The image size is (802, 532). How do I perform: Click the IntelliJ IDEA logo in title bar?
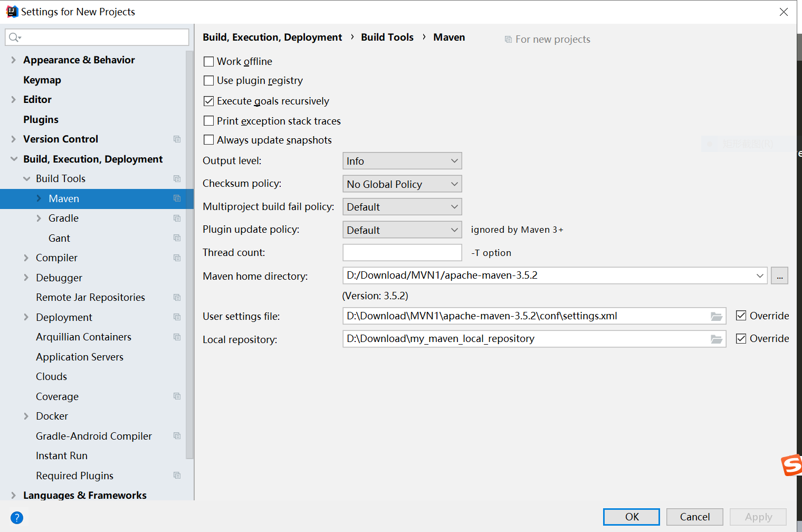coord(12,12)
